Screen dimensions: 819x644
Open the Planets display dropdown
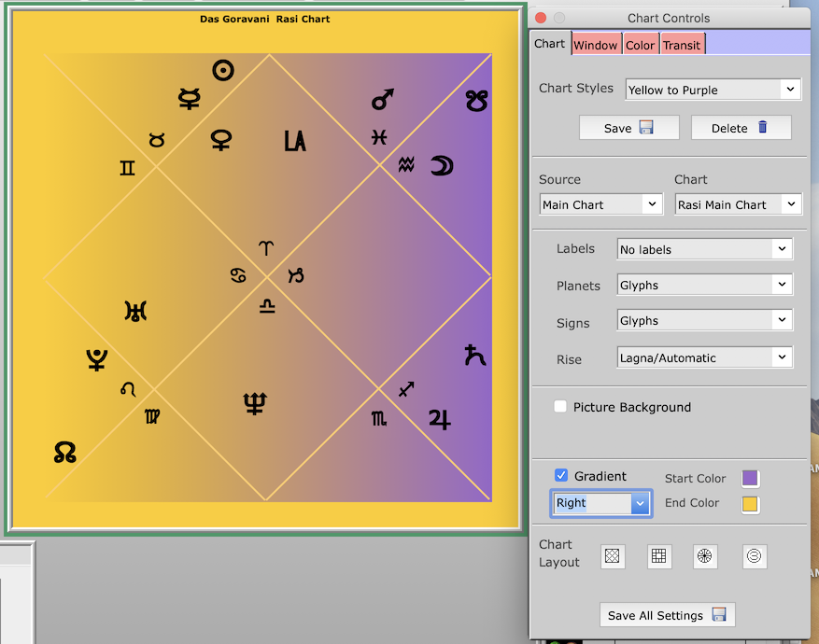coord(704,286)
